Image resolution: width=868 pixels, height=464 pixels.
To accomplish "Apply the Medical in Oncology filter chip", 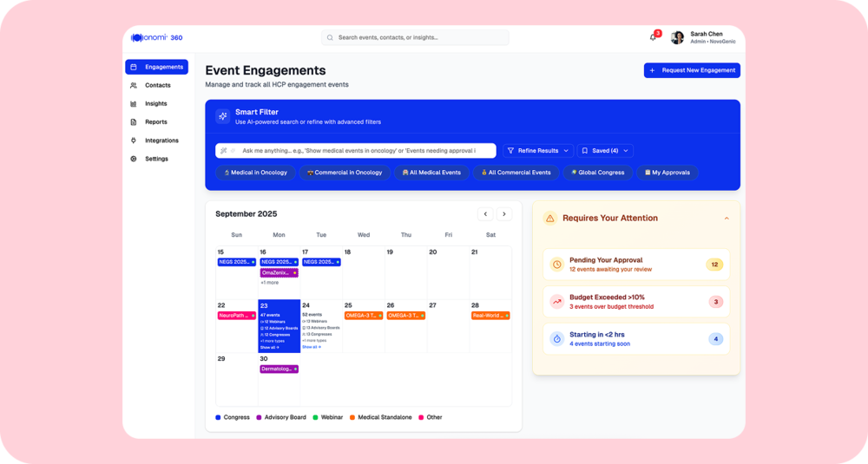I will point(255,173).
